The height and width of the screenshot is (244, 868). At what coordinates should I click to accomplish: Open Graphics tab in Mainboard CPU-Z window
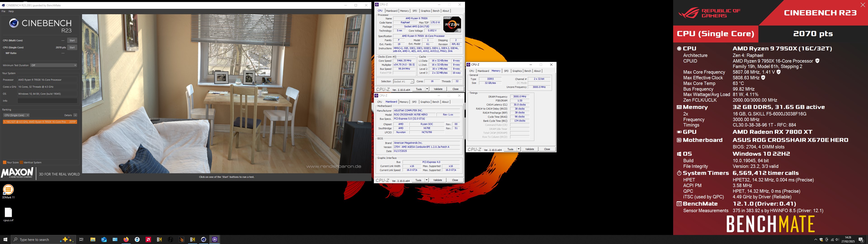coord(425,102)
